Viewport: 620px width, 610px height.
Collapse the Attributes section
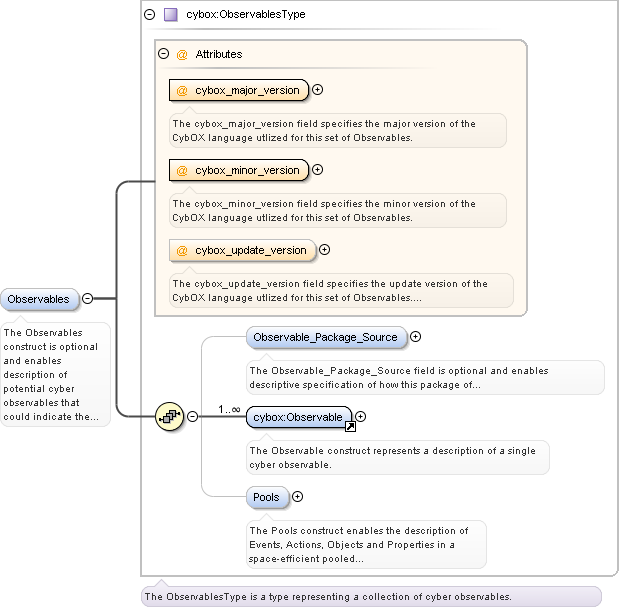tap(164, 54)
